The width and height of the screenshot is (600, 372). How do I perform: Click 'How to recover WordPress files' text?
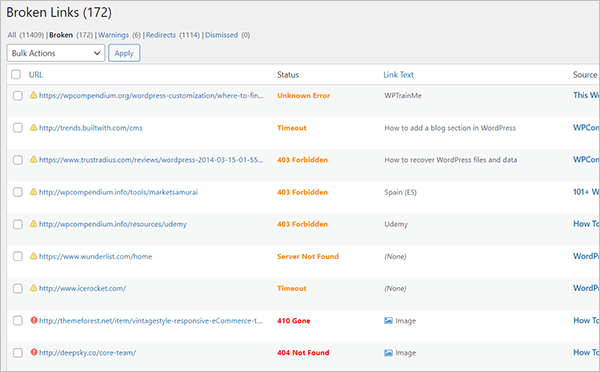click(x=451, y=160)
